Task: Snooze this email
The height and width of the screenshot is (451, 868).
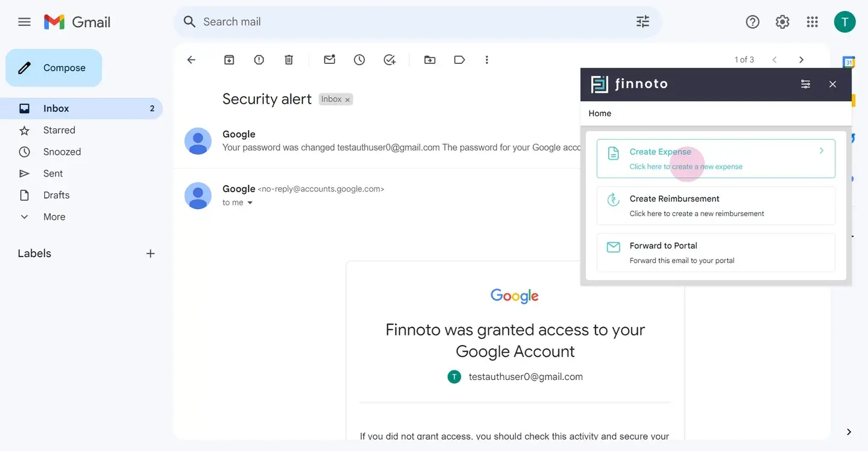Action: coord(359,60)
